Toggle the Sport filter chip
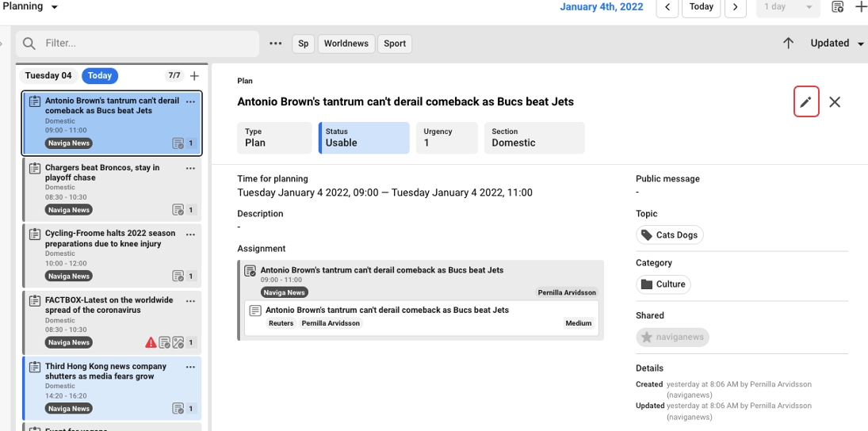Screen dimensions: 868x431 tap(395, 44)
